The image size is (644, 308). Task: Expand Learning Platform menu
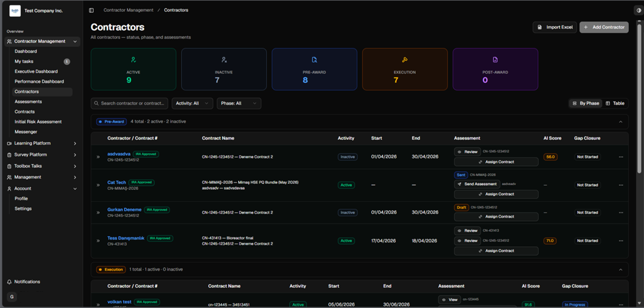tap(75, 144)
